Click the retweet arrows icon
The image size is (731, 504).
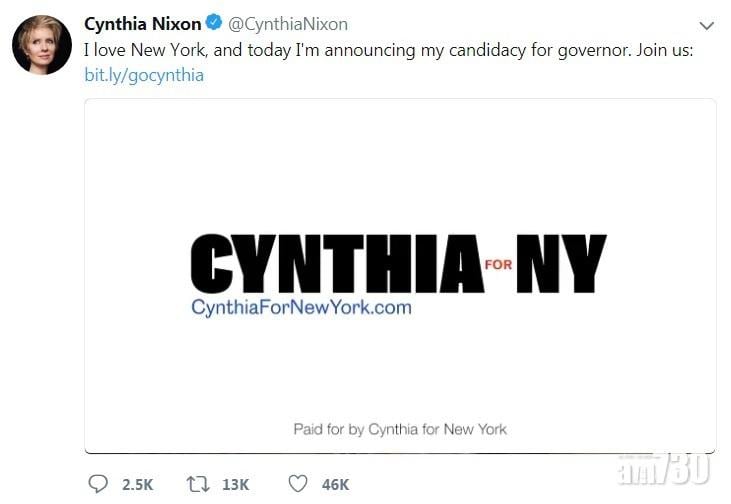click(200, 484)
